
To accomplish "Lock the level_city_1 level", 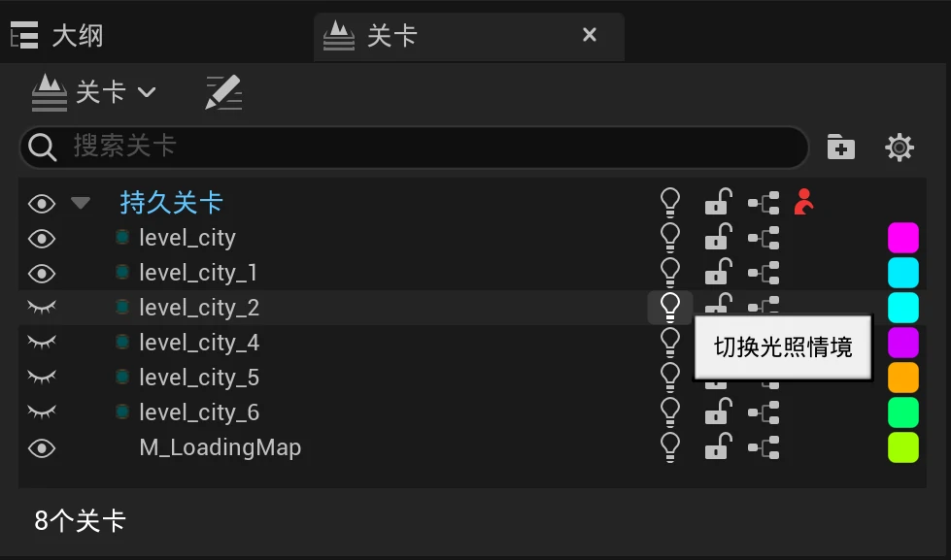I will click(x=718, y=272).
